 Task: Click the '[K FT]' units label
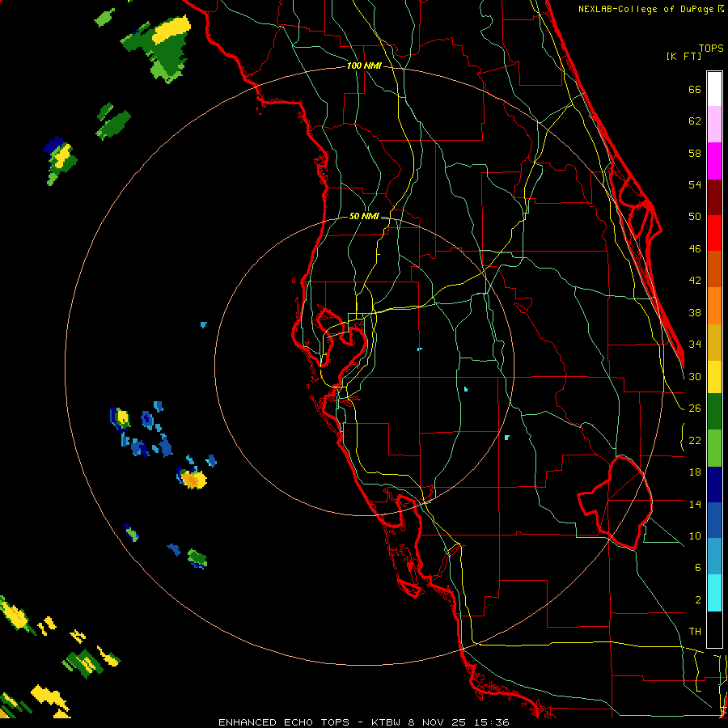click(684, 57)
